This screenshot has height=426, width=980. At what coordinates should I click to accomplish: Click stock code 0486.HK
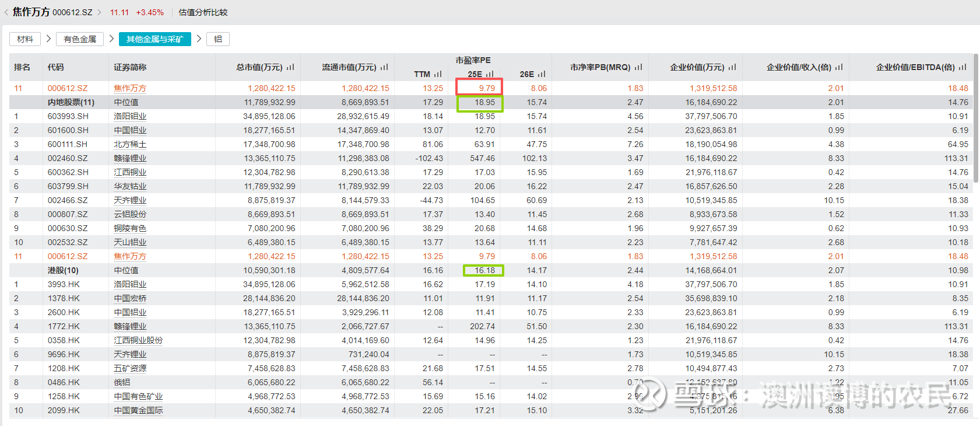tap(64, 382)
